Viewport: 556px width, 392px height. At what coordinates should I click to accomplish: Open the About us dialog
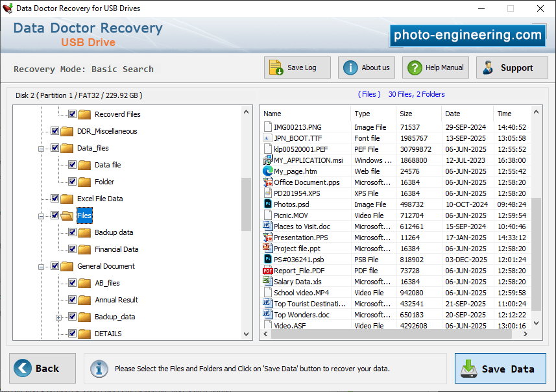pyautogui.click(x=367, y=67)
